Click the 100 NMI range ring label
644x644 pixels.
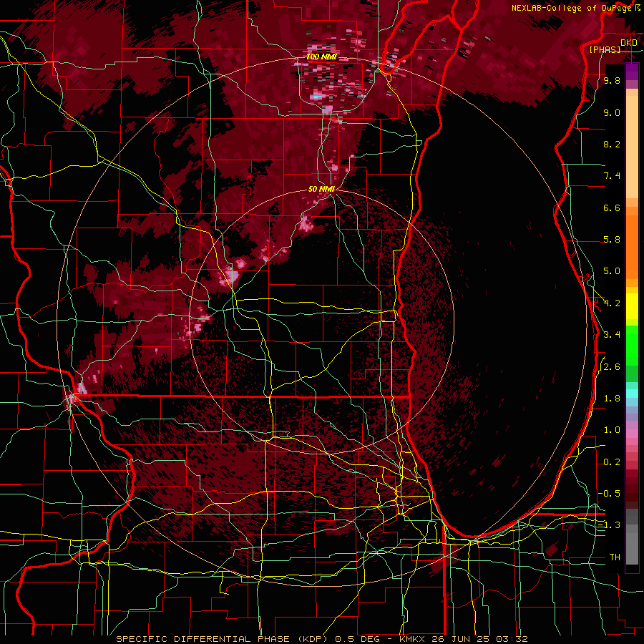click(x=321, y=57)
